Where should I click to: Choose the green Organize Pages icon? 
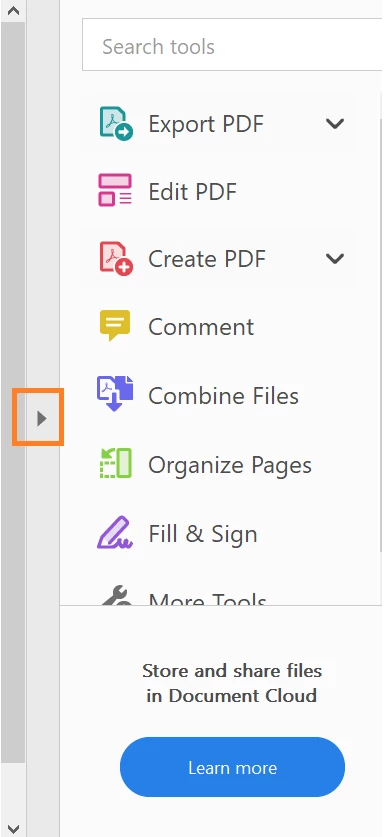pyautogui.click(x=115, y=463)
